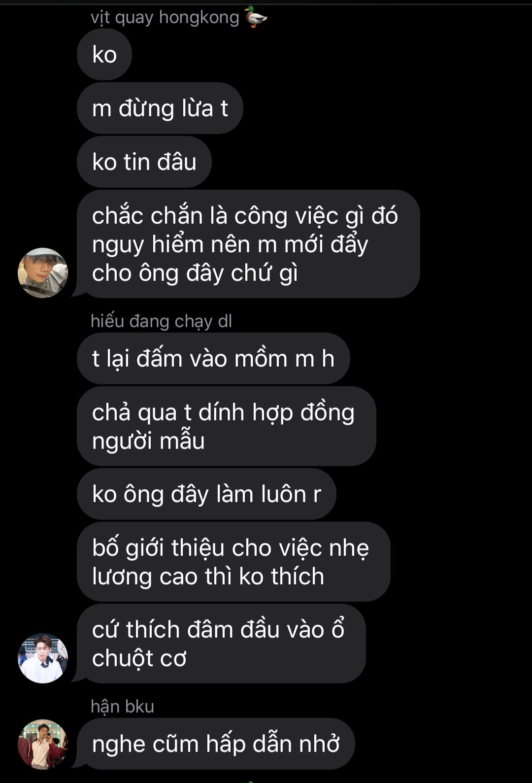Screen dimensions: 532x783
Task: Tap message about hợp đồng người mẫu
Action: [227, 426]
